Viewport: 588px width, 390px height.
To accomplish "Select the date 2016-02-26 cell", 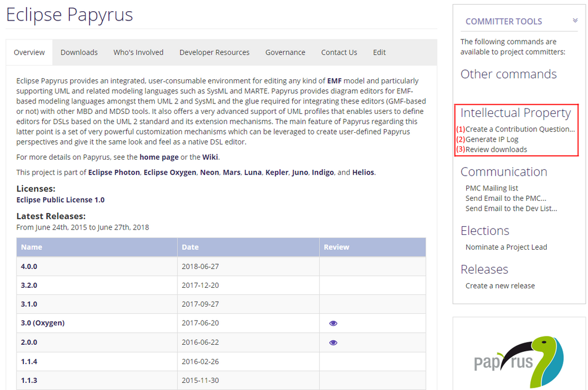I will point(248,362).
